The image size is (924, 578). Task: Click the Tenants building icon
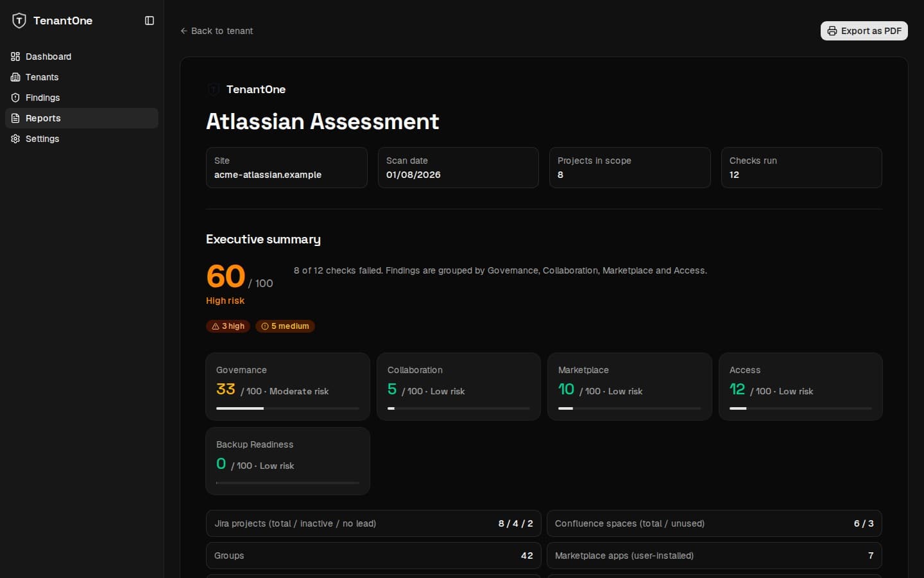tap(15, 77)
